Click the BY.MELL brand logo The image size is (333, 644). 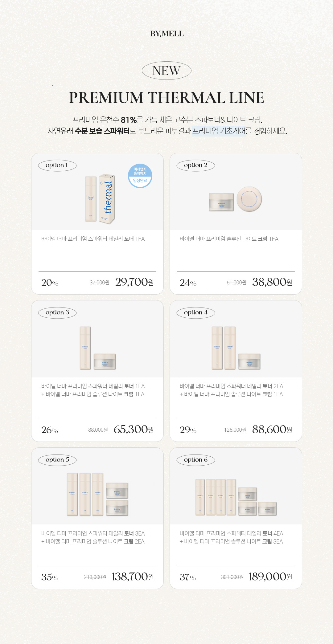[x=167, y=34]
